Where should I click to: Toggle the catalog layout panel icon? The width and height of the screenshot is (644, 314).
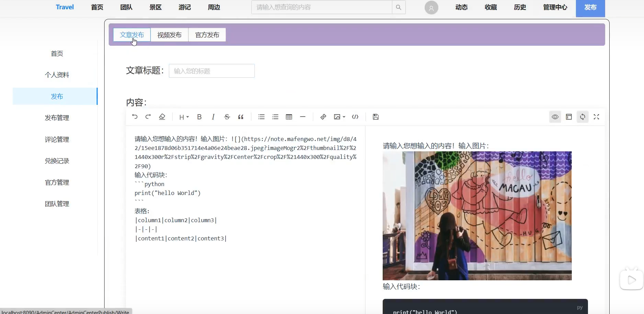tap(569, 117)
